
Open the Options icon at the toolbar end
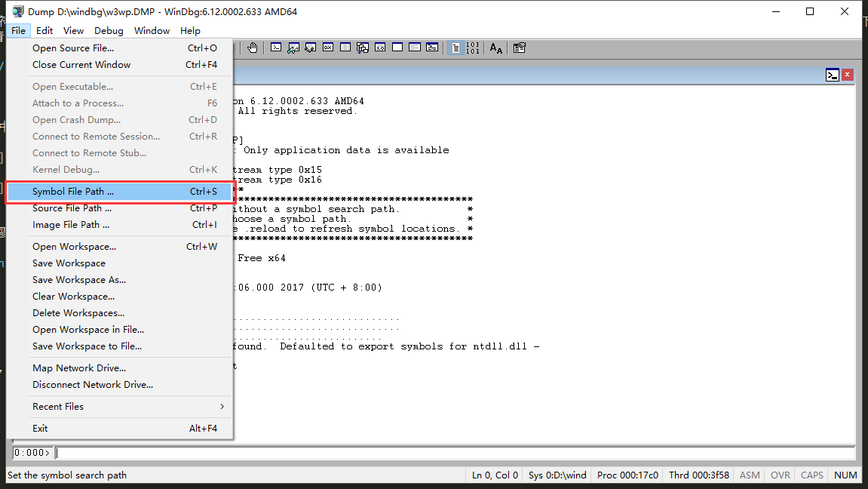(x=520, y=48)
